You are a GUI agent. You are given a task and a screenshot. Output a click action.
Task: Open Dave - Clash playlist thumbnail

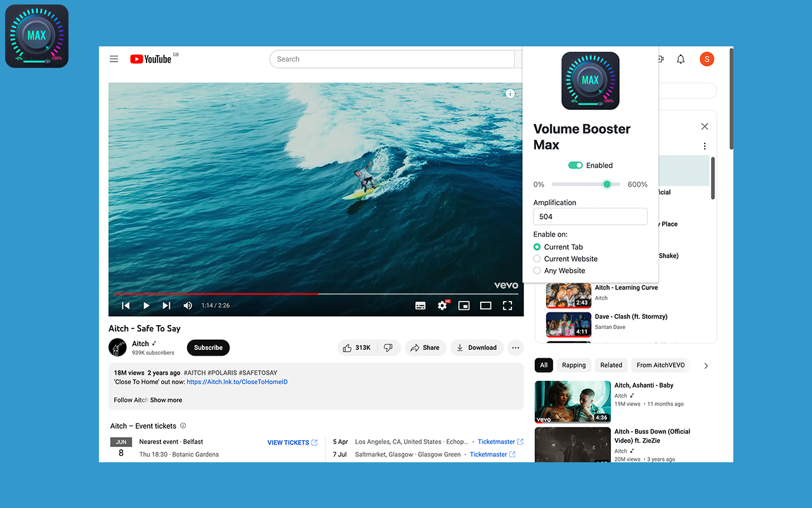(x=569, y=324)
